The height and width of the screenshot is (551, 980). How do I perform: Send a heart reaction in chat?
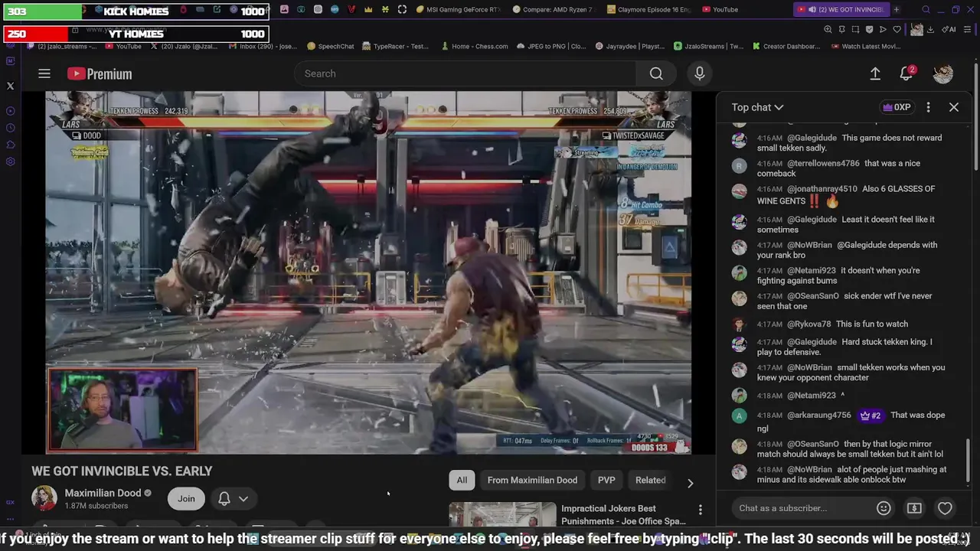pos(945,508)
